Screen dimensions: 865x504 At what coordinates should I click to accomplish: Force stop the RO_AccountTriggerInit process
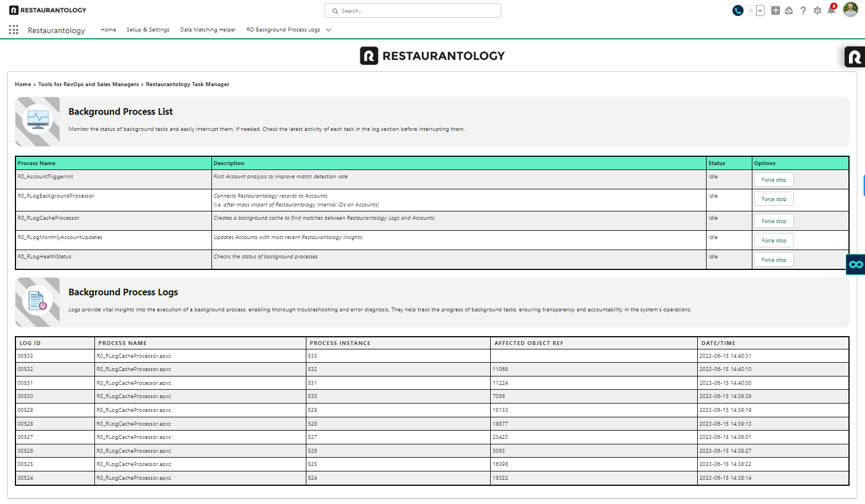click(x=774, y=180)
